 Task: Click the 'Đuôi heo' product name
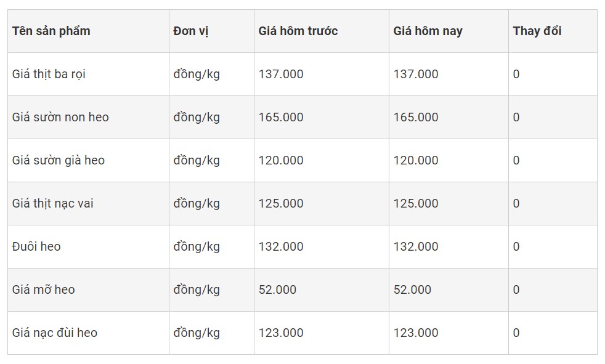coord(36,247)
